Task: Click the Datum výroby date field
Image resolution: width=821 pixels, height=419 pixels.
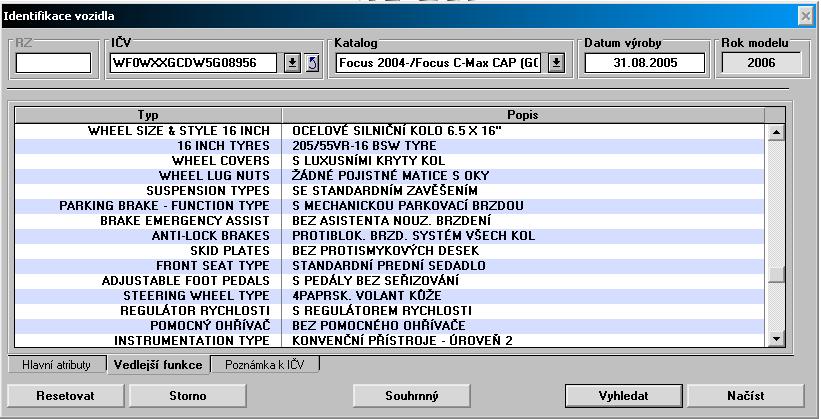Action: [x=645, y=64]
